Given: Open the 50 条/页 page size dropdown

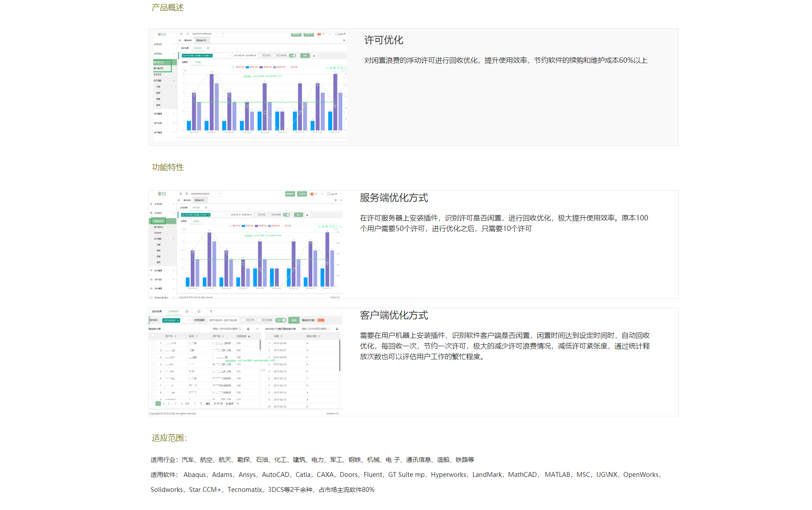Looking at the screenshot, I should coord(232,404).
